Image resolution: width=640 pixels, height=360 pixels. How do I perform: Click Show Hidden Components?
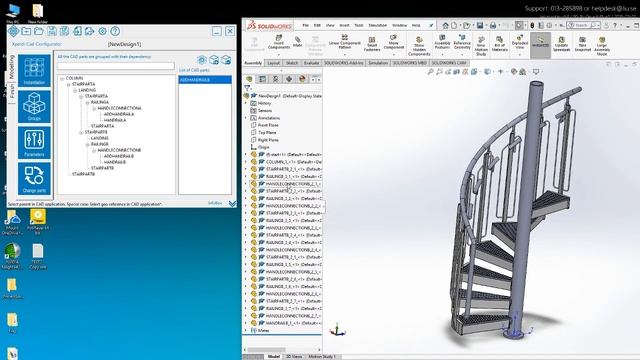419,47
